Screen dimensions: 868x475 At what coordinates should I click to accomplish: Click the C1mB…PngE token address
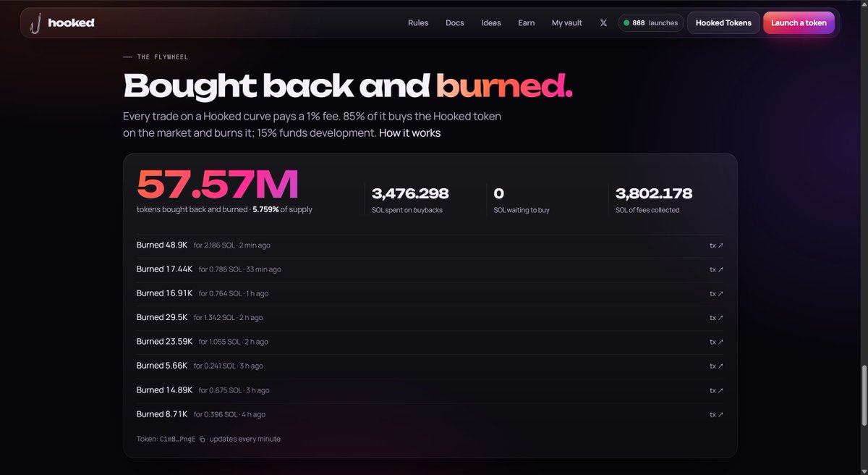(178, 439)
